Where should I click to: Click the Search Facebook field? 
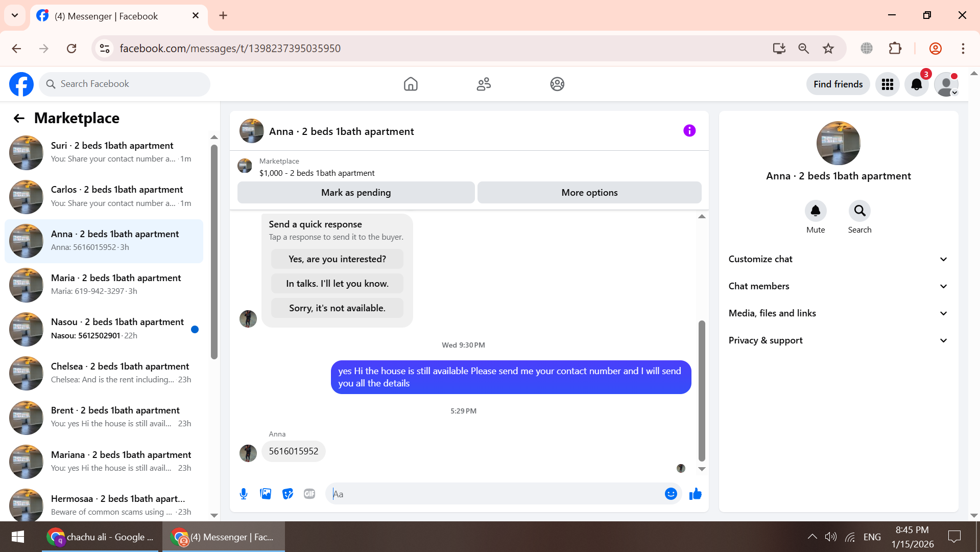tap(125, 84)
